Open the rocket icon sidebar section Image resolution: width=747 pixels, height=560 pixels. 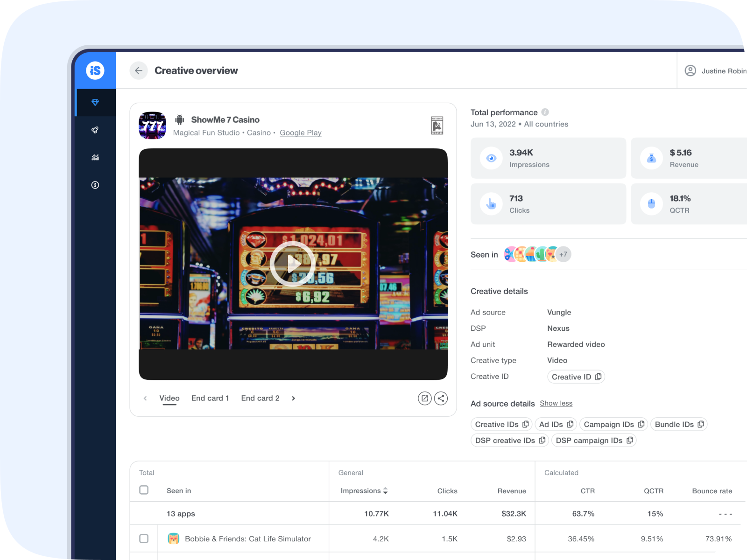point(95,130)
